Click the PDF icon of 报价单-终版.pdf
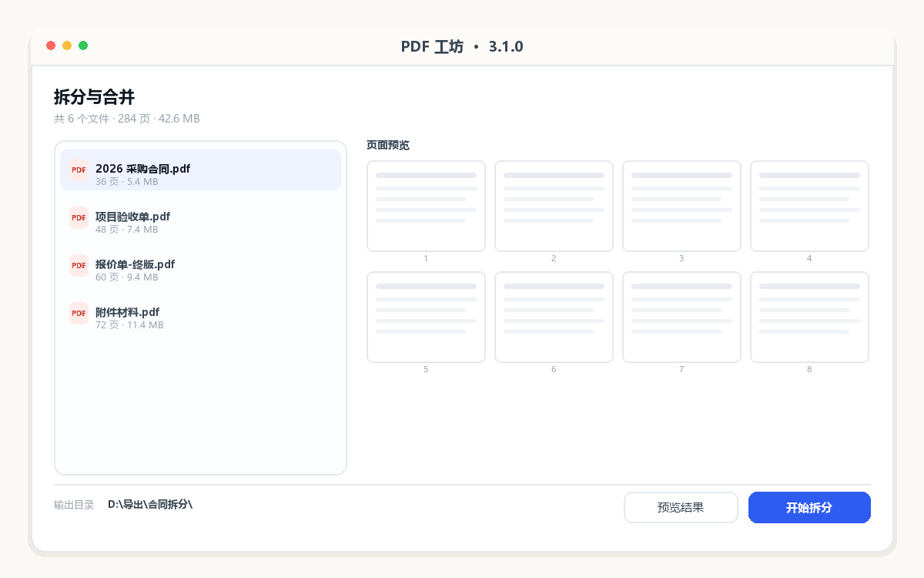 point(79,265)
